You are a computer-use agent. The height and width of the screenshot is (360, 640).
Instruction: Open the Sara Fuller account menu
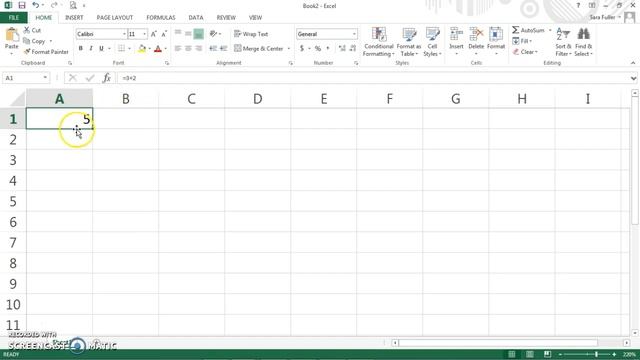click(605, 17)
